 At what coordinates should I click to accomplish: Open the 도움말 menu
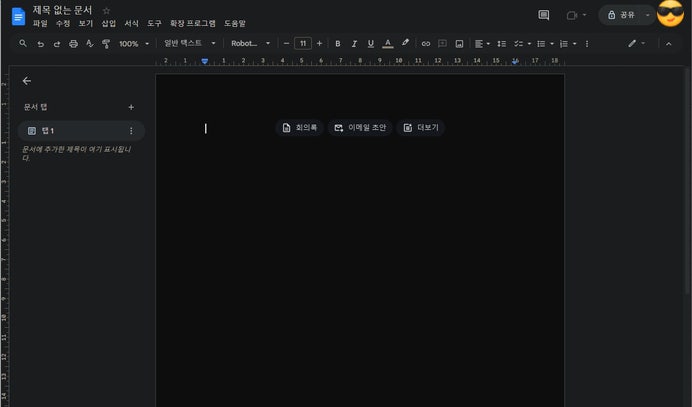click(235, 23)
